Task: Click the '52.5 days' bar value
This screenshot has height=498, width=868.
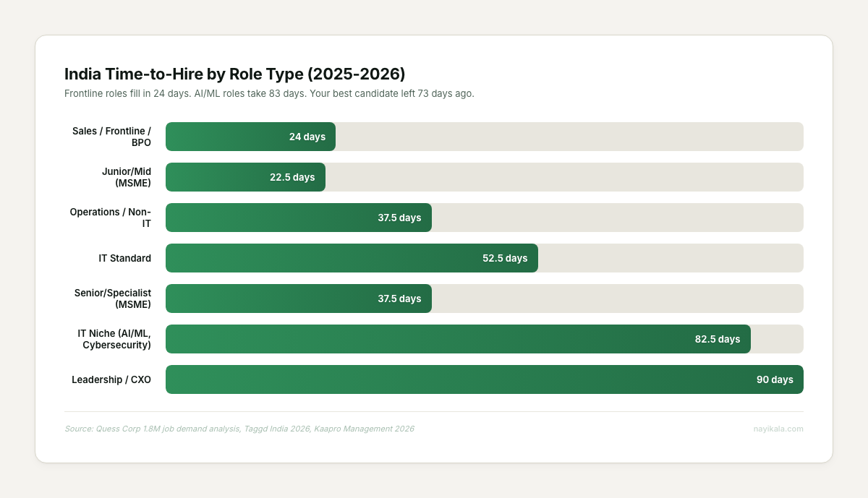Action: pyautogui.click(x=505, y=258)
